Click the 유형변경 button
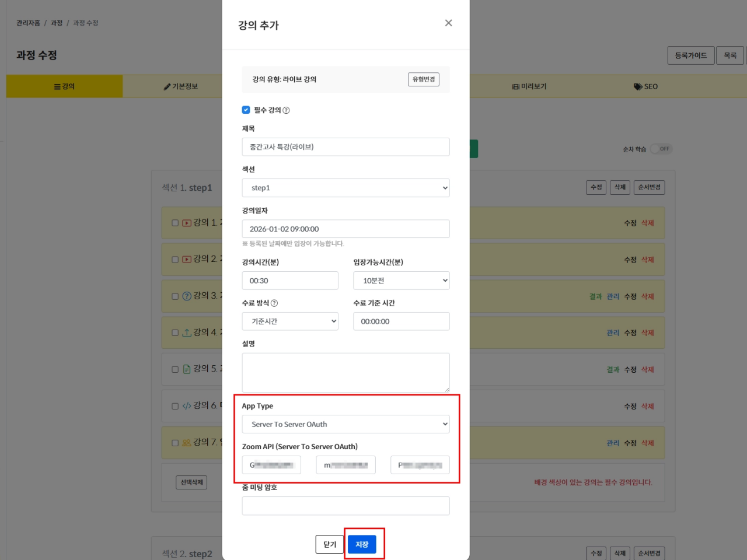This screenshot has width=747, height=560. [424, 79]
